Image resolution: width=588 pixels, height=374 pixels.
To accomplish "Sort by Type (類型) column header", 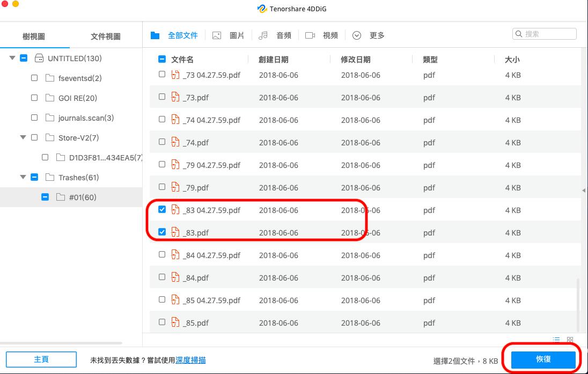I will pos(430,60).
